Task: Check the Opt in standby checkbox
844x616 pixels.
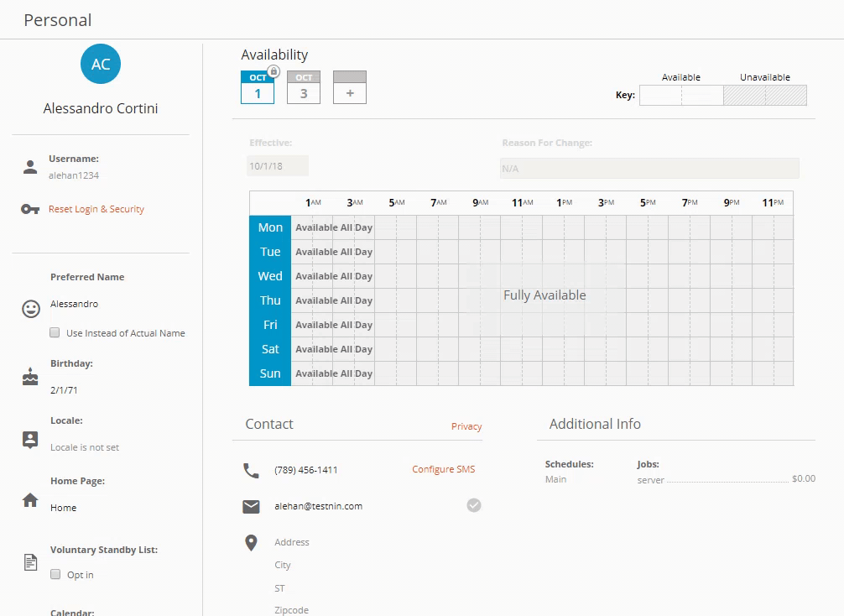Action: tap(55, 575)
